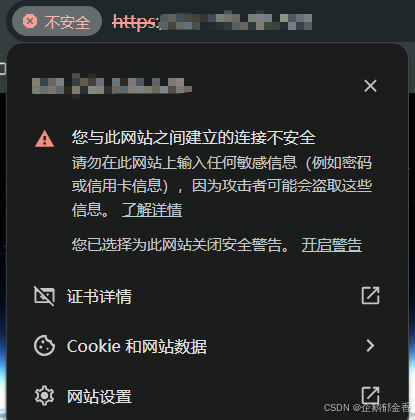Click the red X insecure icon
Screen dimensions: 415x420
pyautogui.click(x=30, y=22)
